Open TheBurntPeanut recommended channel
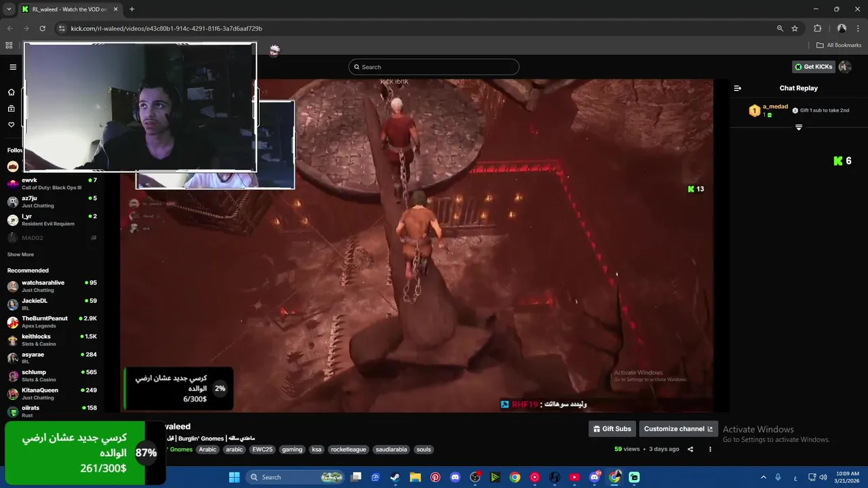The image size is (868, 488). [x=53, y=322]
